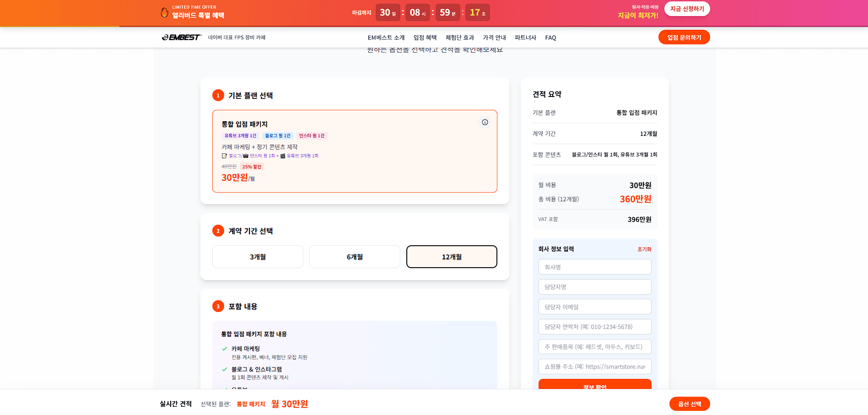Click the 입점 문의하기 button
The height and width of the screenshot is (415, 868).
pos(684,37)
